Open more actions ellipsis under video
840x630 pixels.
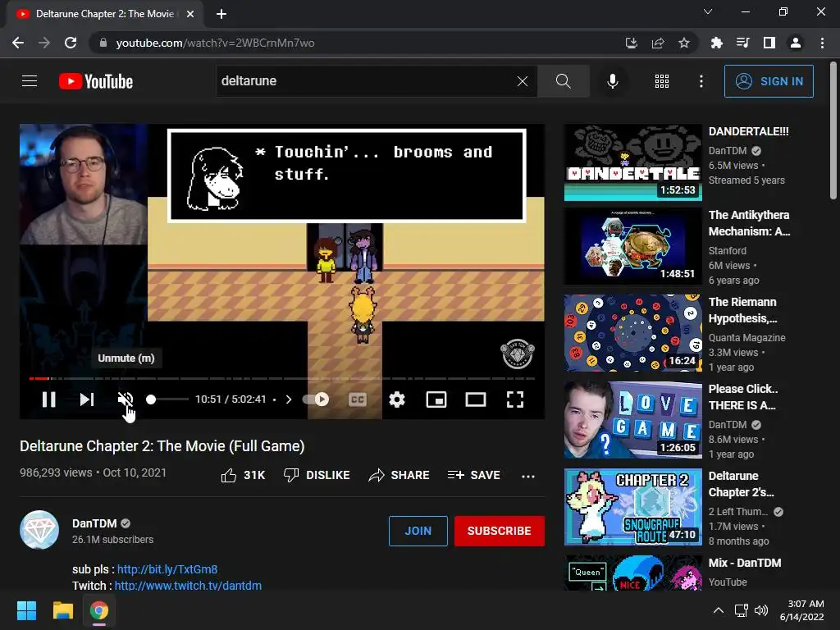click(x=528, y=477)
